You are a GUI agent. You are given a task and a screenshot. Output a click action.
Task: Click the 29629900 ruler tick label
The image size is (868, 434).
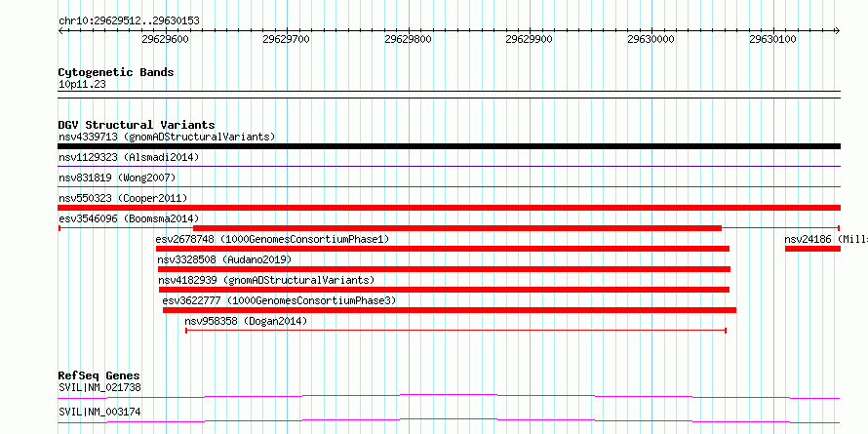530,39
